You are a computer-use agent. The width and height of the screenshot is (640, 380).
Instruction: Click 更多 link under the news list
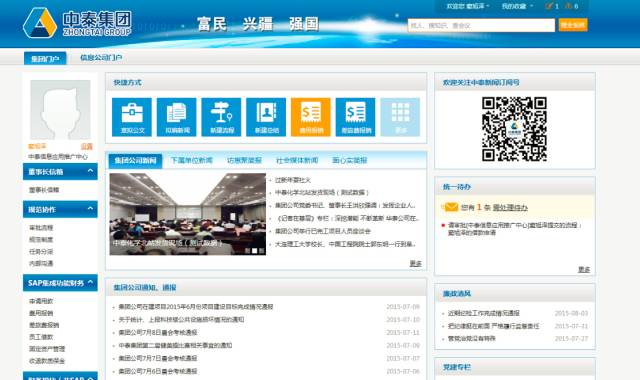pos(416,264)
